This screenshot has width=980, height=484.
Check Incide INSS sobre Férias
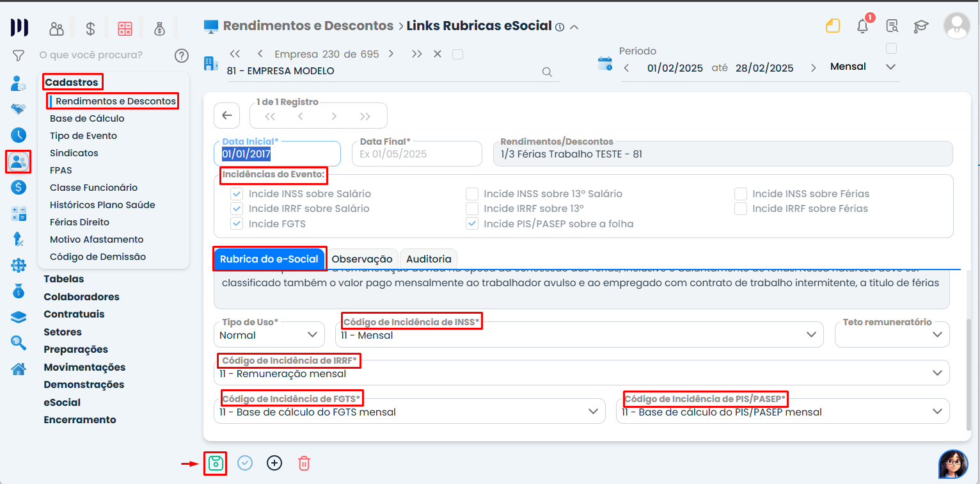pyautogui.click(x=741, y=193)
